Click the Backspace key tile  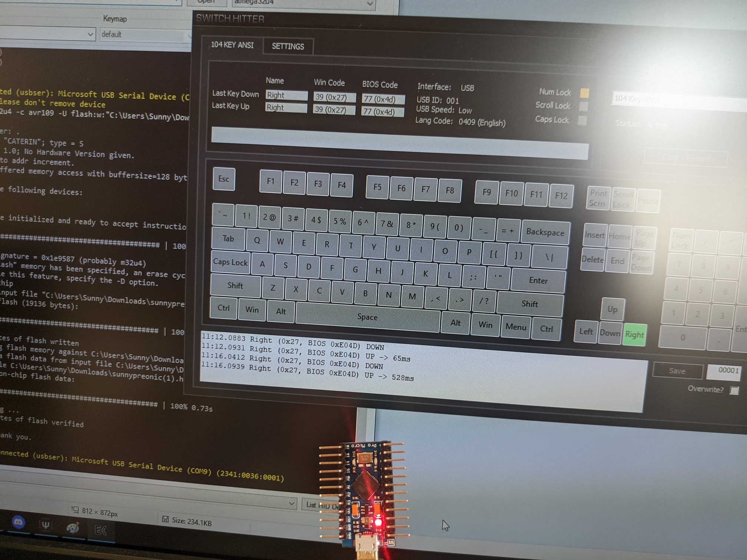pyautogui.click(x=545, y=232)
